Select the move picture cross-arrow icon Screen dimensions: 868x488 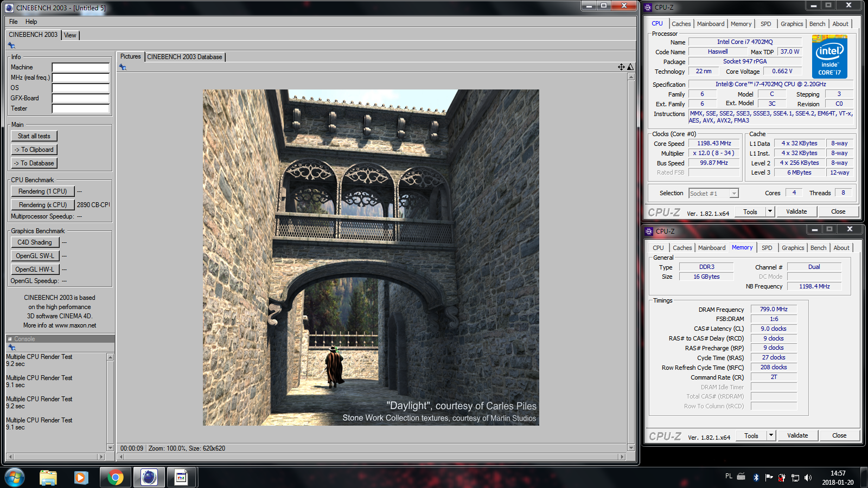click(x=621, y=67)
